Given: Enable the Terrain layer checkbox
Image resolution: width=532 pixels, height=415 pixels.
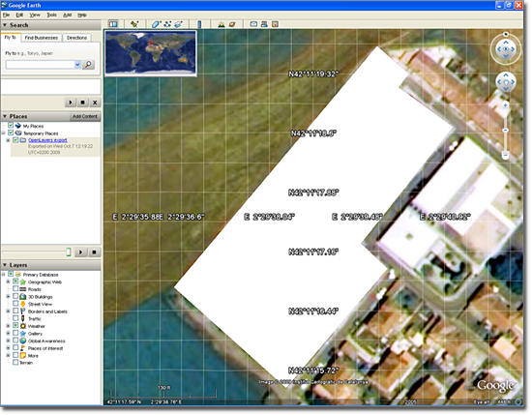Looking at the screenshot, I should point(15,363).
